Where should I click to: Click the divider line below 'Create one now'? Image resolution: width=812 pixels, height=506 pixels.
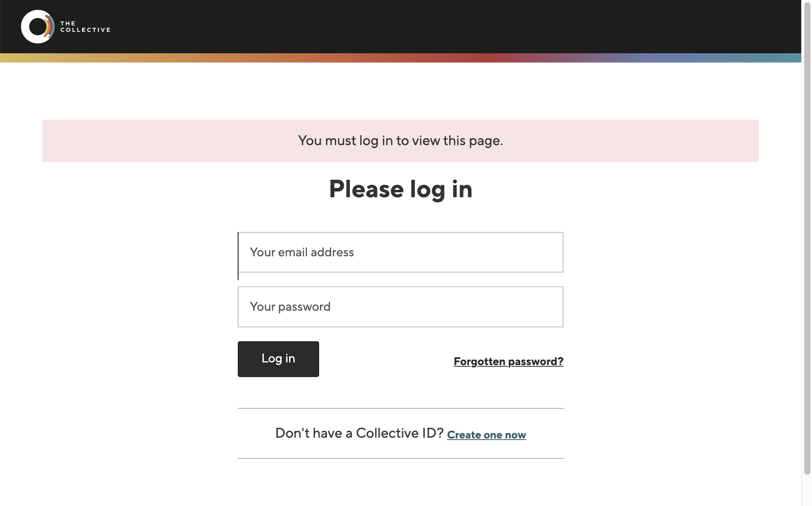tap(400, 459)
